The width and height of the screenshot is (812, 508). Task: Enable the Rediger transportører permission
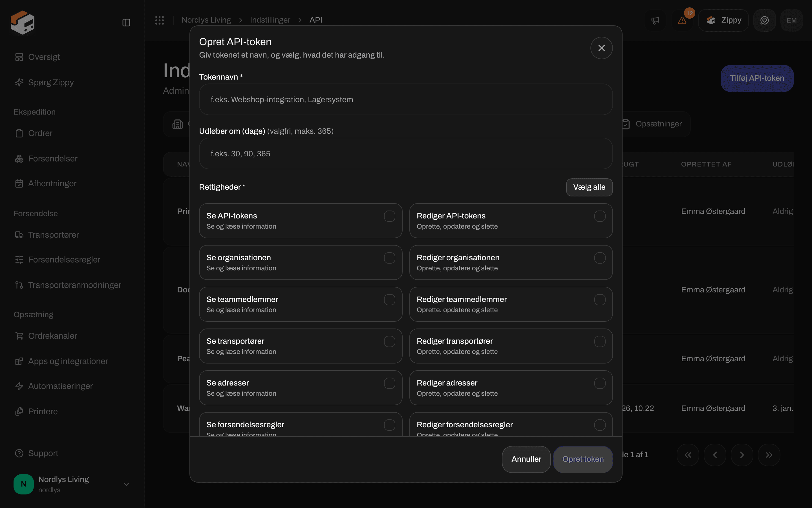tap(600, 341)
